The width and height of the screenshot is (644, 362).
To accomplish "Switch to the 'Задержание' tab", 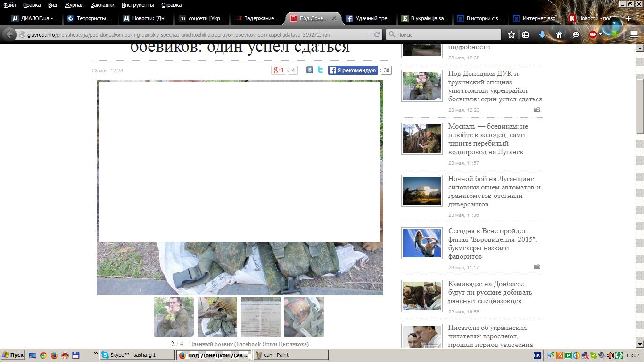I will click(257, 18).
